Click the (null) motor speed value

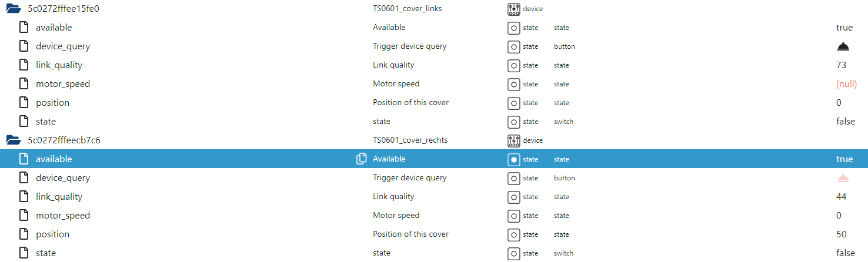[x=846, y=84]
